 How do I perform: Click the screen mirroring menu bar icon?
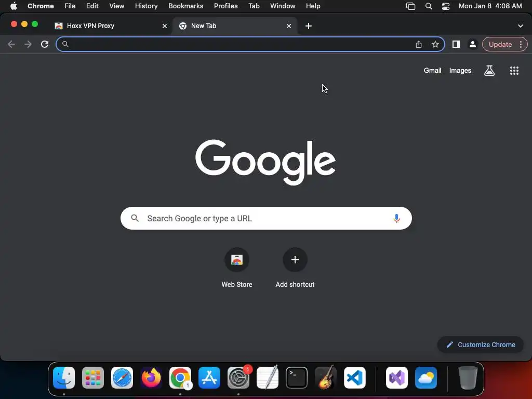[410, 6]
